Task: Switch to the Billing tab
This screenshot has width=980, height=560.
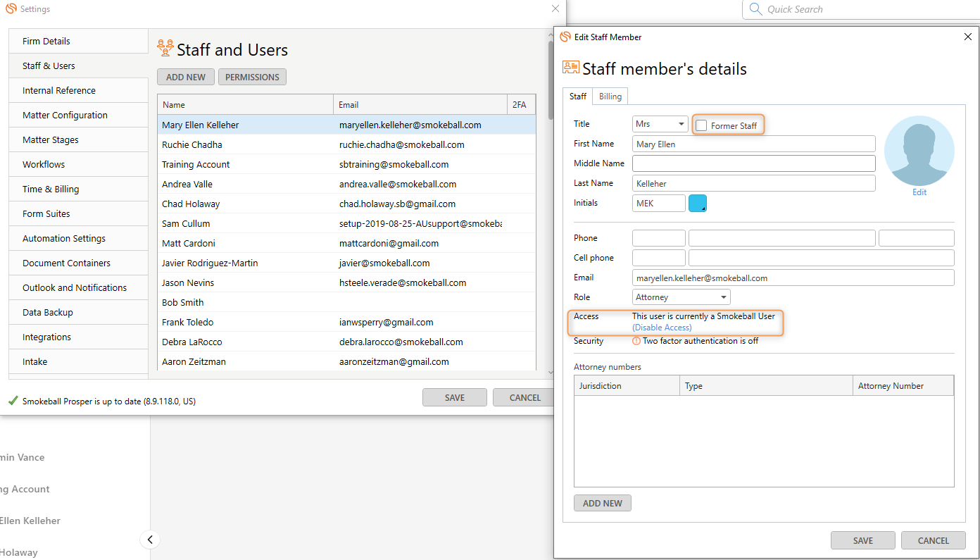Action: 610,97
